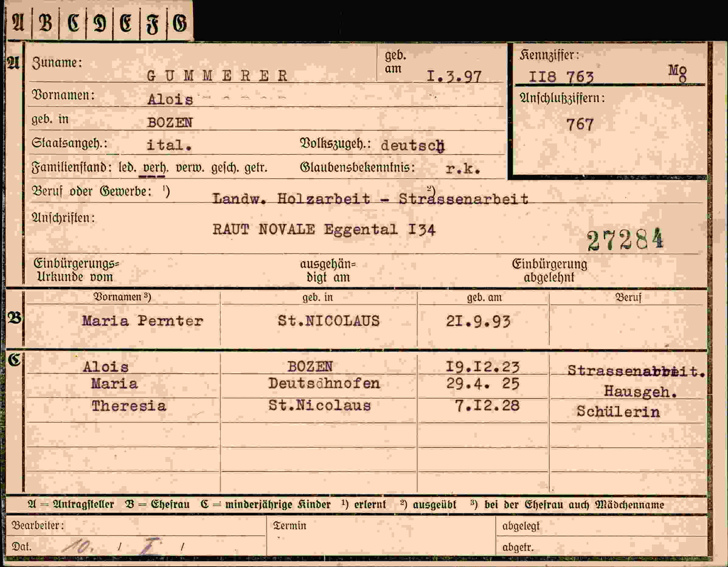Click the 'Zuname:' field label
The width and height of the screenshot is (728, 567).
coord(57,63)
